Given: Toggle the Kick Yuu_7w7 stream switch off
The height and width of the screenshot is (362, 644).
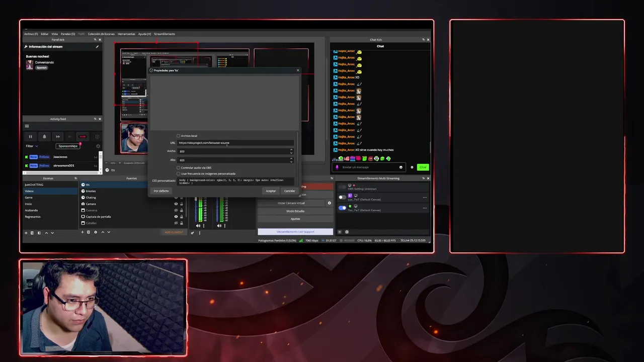Looking at the screenshot, I should coord(343,208).
